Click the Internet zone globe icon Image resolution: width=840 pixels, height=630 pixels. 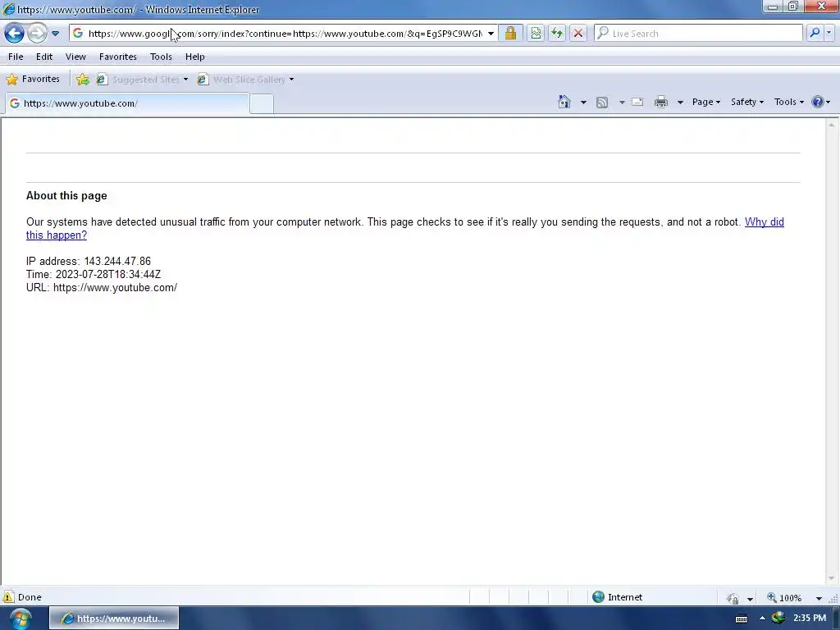[x=598, y=597]
